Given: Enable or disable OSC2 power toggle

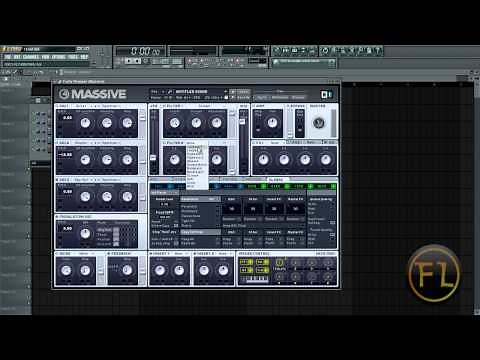Looking at the screenshot, I should (x=57, y=143).
